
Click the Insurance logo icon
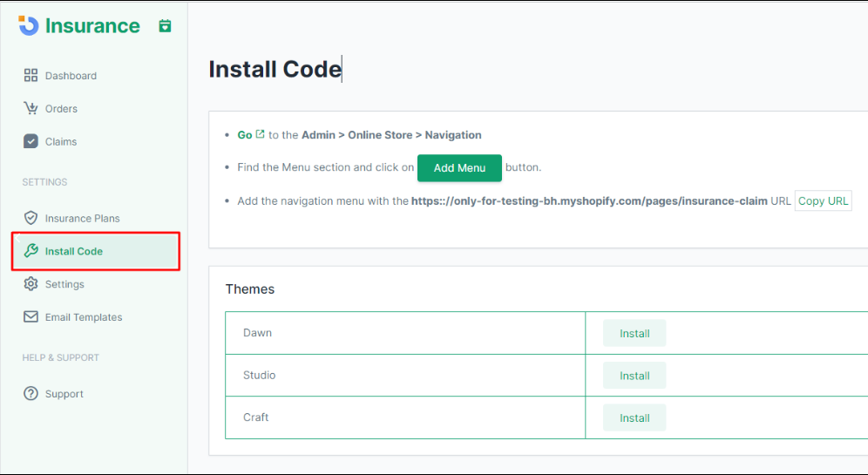point(29,25)
